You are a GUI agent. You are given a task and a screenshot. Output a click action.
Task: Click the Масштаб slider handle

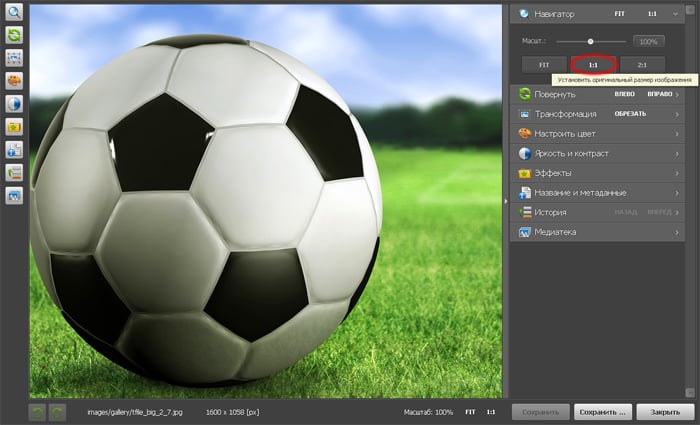coord(591,41)
